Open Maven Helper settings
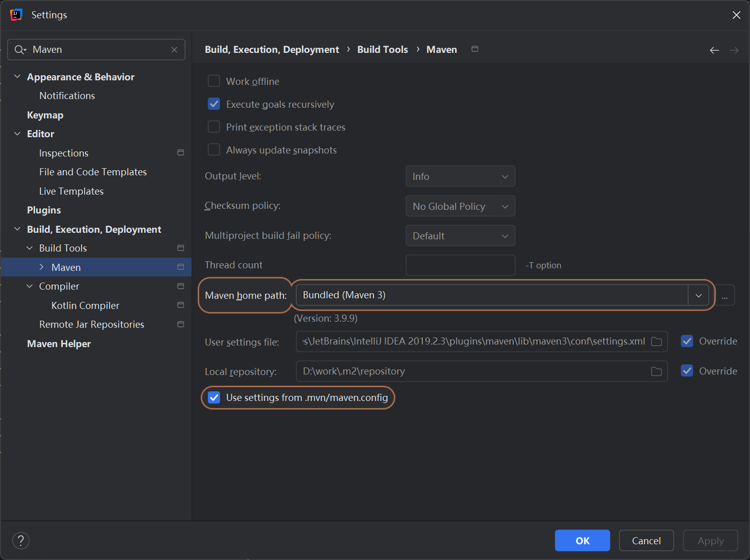Image resolution: width=750 pixels, height=560 pixels. point(59,344)
